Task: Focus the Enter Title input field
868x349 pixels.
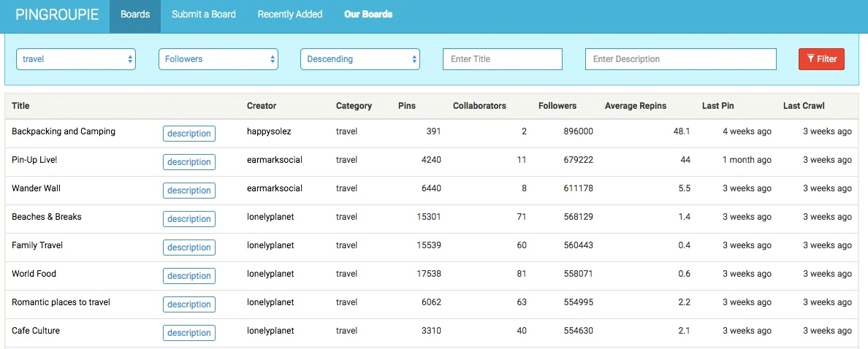Action: [502, 59]
